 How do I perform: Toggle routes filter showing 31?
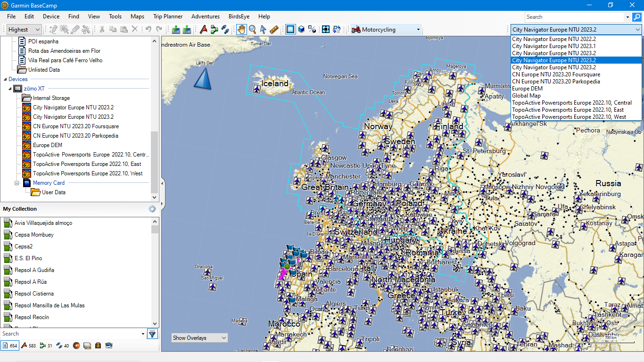pyautogui.click(x=46, y=346)
